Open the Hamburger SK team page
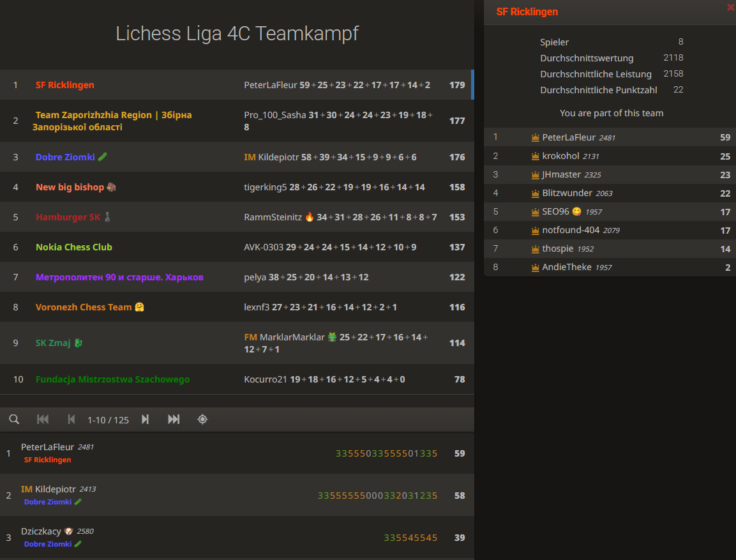736x560 pixels. (x=67, y=217)
